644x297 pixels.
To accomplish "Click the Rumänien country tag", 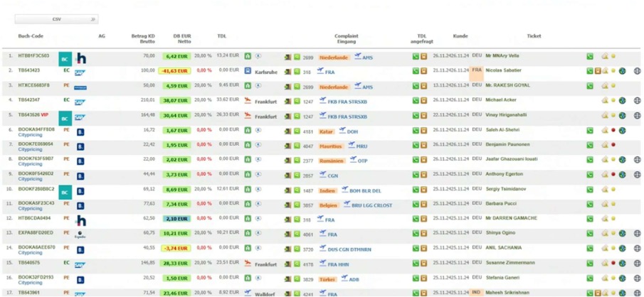I will pyautogui.click(x=332, y=161).
